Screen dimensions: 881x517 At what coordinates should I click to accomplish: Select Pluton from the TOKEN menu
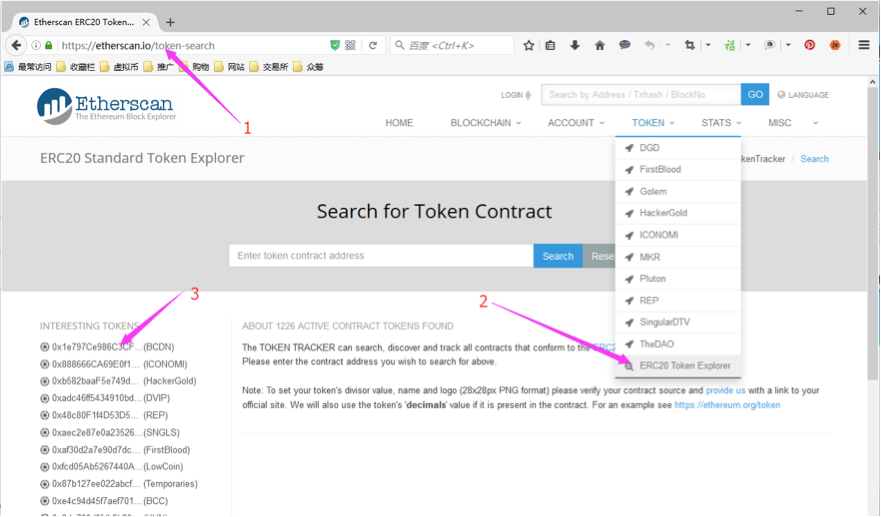click(678, 279)
